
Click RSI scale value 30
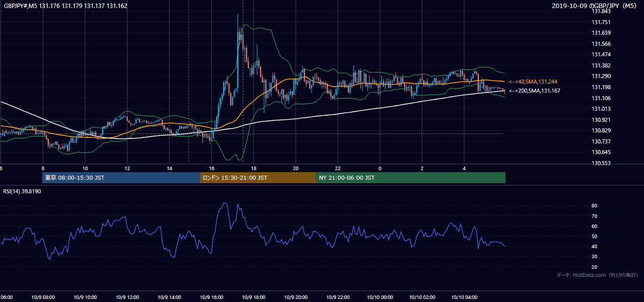[x=595, y=257]
